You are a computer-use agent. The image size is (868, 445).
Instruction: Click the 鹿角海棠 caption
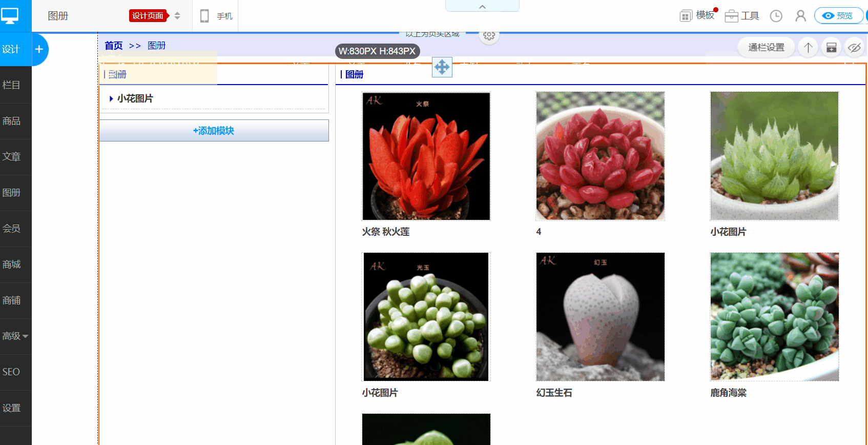(x=728, y=393)
